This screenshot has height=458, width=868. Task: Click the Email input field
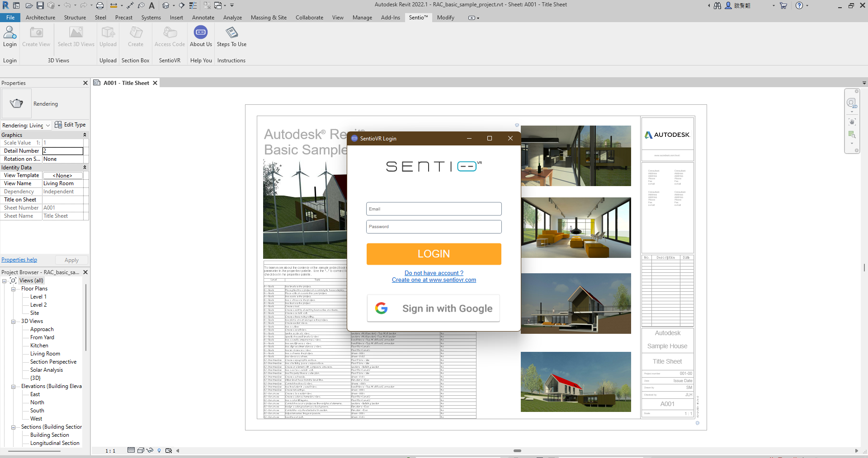[x=434, y=209]
